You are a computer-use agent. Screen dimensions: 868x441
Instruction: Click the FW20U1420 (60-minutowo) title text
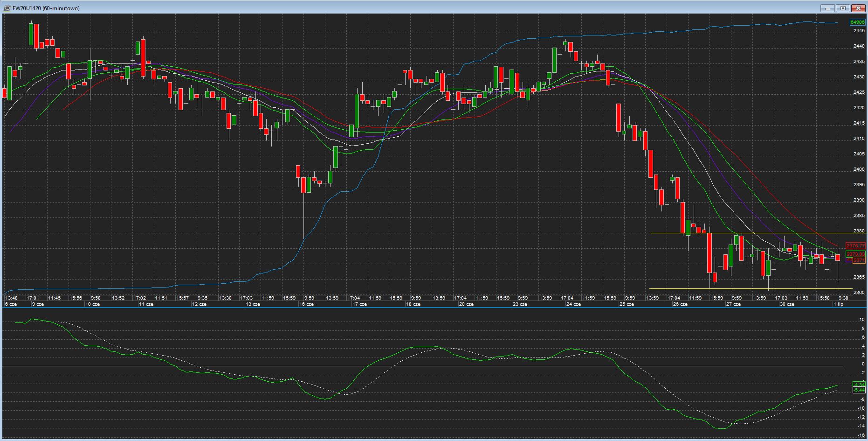pyautogui.click(x=46, y=8)
